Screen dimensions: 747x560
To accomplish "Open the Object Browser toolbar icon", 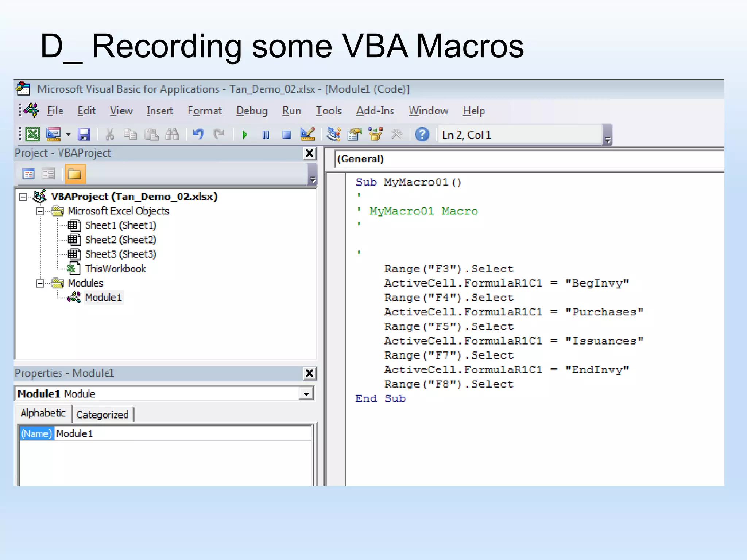I will [375, 134].
